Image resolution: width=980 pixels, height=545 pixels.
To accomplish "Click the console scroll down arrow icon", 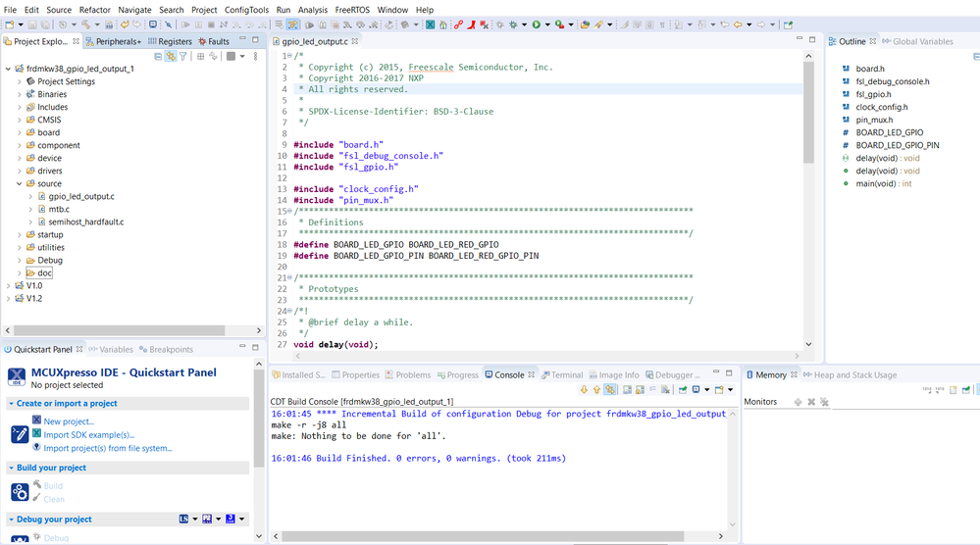I will click(x=584, y=389).
